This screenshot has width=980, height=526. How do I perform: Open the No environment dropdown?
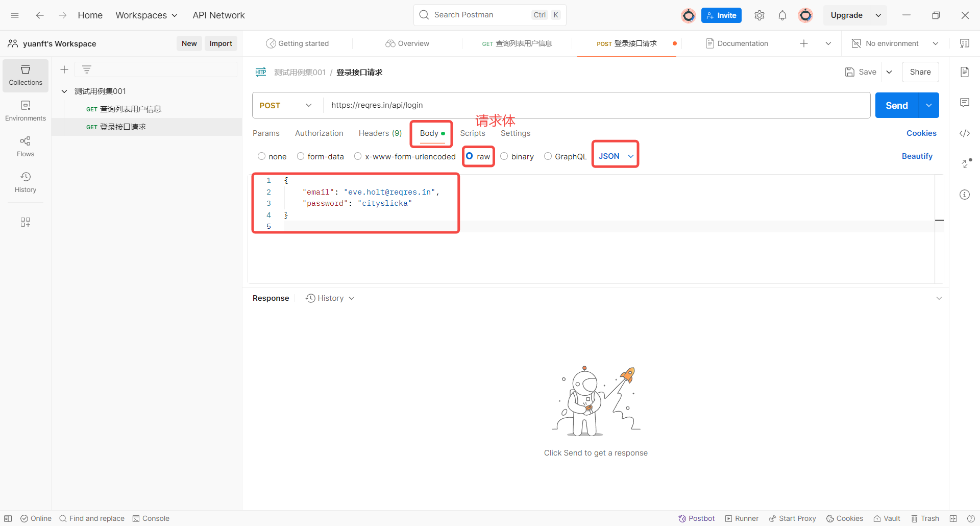pos(895,43)
